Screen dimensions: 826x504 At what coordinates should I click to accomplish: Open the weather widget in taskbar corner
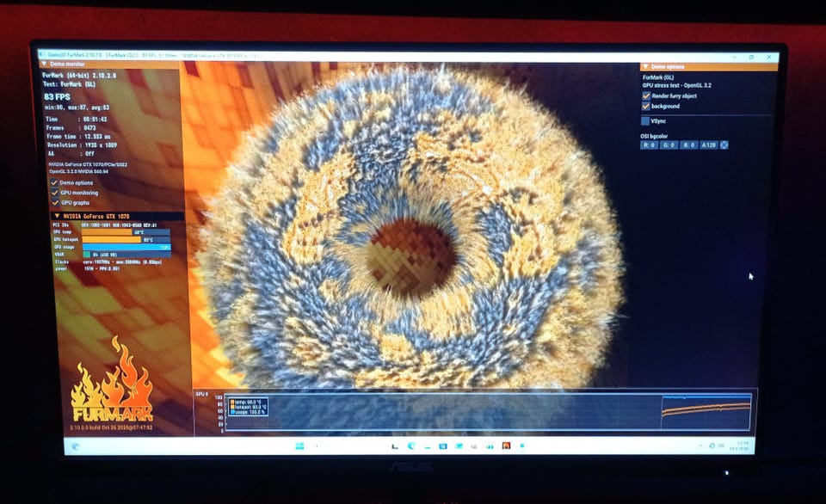coord(76,446)
